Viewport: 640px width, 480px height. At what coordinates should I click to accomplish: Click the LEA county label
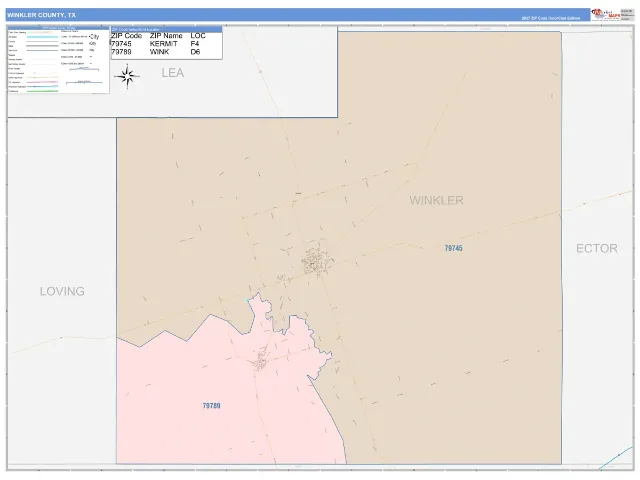pyautogui.click(x=173, y=73)
